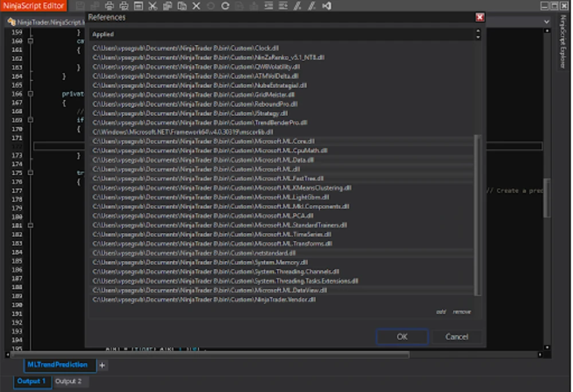This screenshot has width=573, height=392.
Task: Collapse the code fold at line 169
Action: [31, 120]
